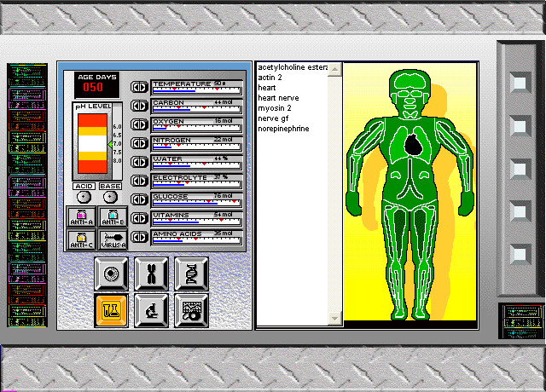The height and width of the screenshot is (392, 546).
Task: Turn the ACID dial knob
Action: click(84, 197)
